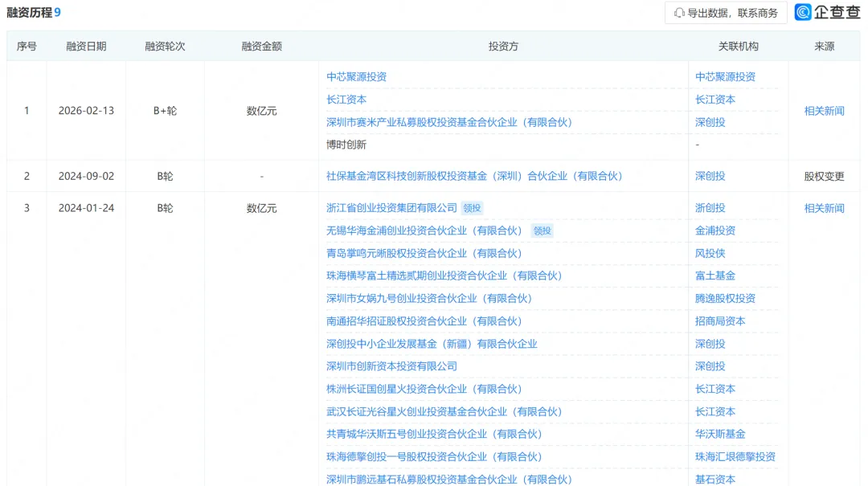Open 深圳市创新资本投资有限公司 link

coord(391,366)
